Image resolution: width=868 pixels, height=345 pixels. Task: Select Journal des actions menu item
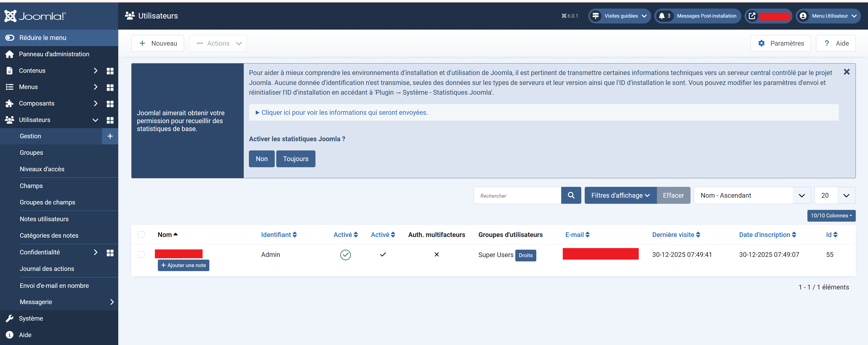coord(47,269)
